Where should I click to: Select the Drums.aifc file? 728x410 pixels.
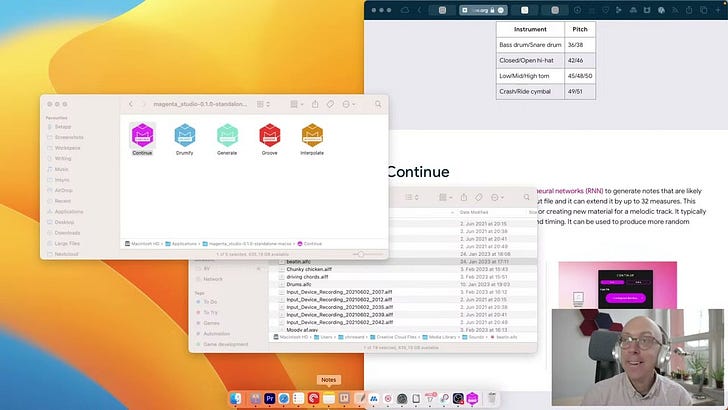point(299,284)
